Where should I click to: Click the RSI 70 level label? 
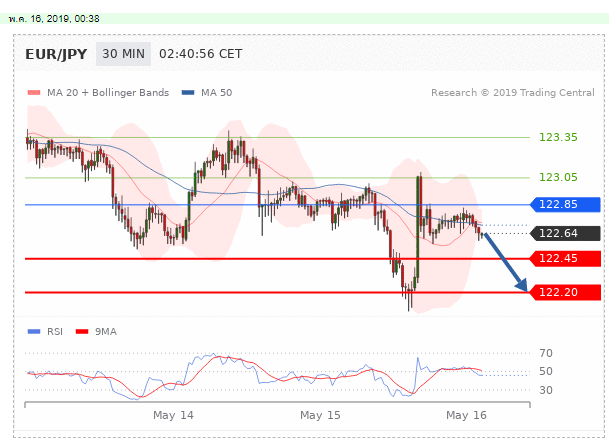click(x=546, y=353)
